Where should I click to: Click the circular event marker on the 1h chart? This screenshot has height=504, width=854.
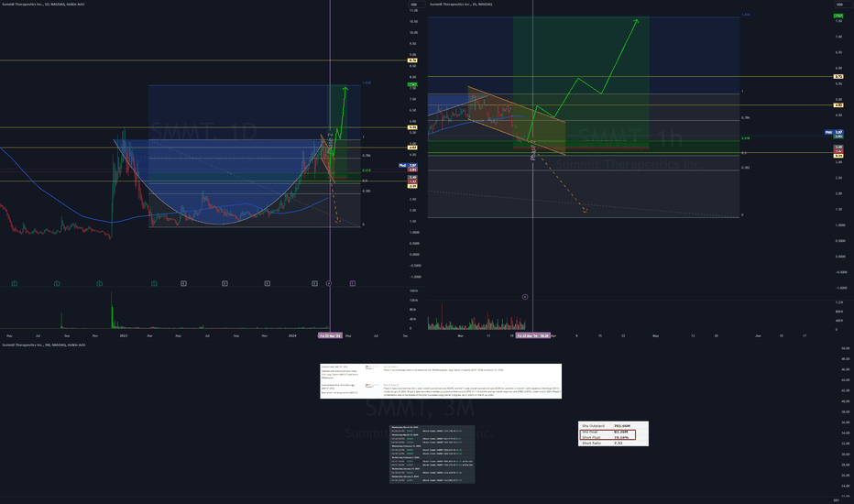[525, 297]
